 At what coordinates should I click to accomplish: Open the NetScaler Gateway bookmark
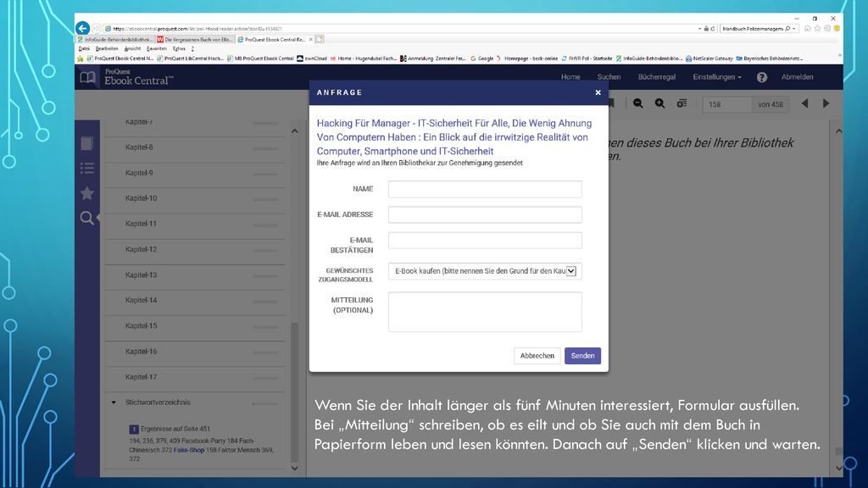(x=709, y=58)
